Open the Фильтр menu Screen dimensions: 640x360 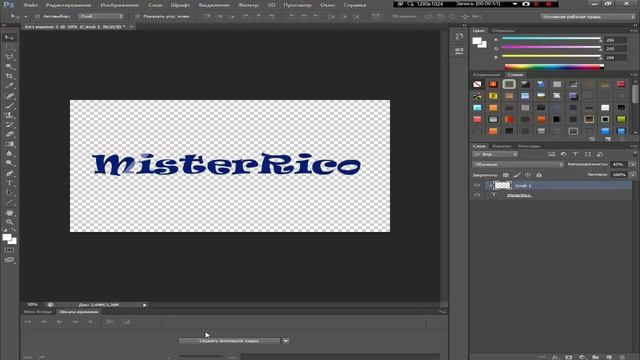click(248, 5)
